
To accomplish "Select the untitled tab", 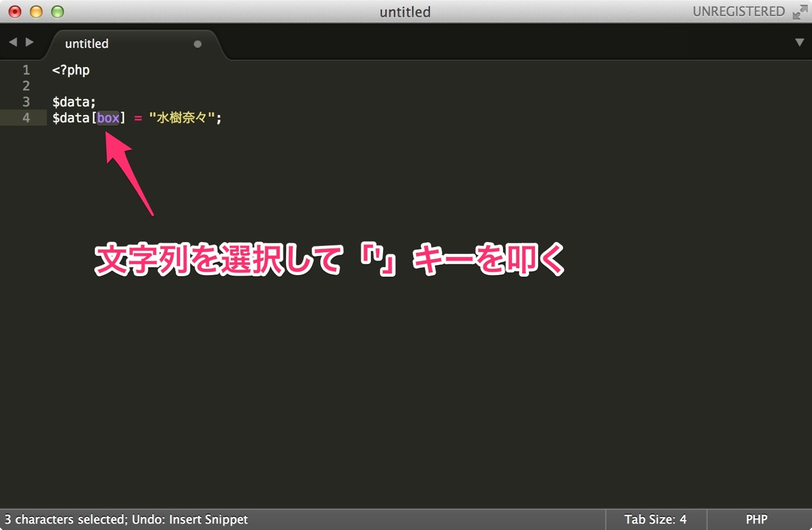I will click(134, 44).
